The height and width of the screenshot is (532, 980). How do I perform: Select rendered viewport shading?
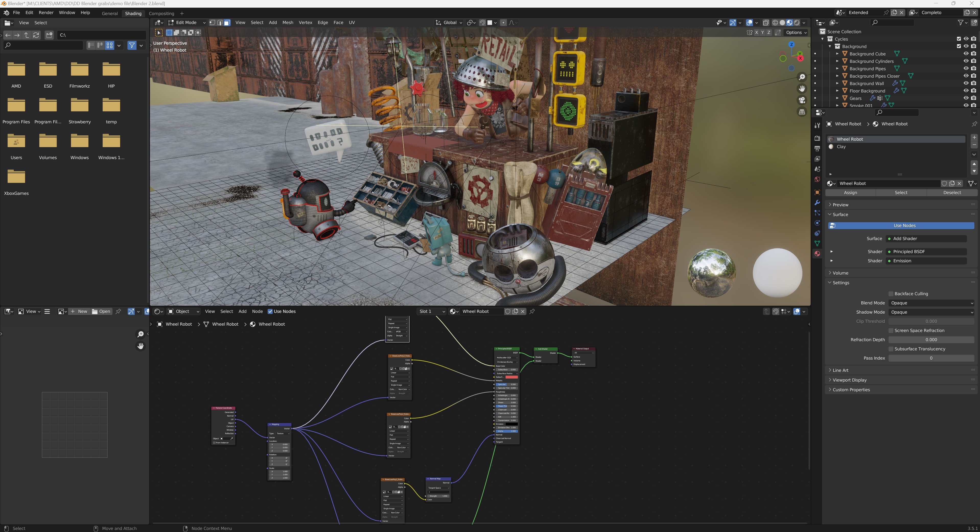click(x=797, y=22)
